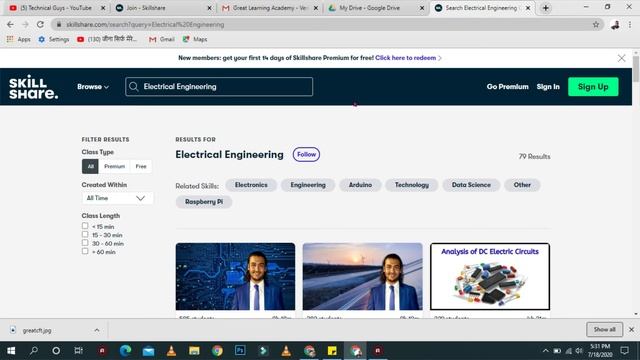Viewport: 640px width, 360px height.
Task: Open Maps bookmark
Action: point(195,39)
